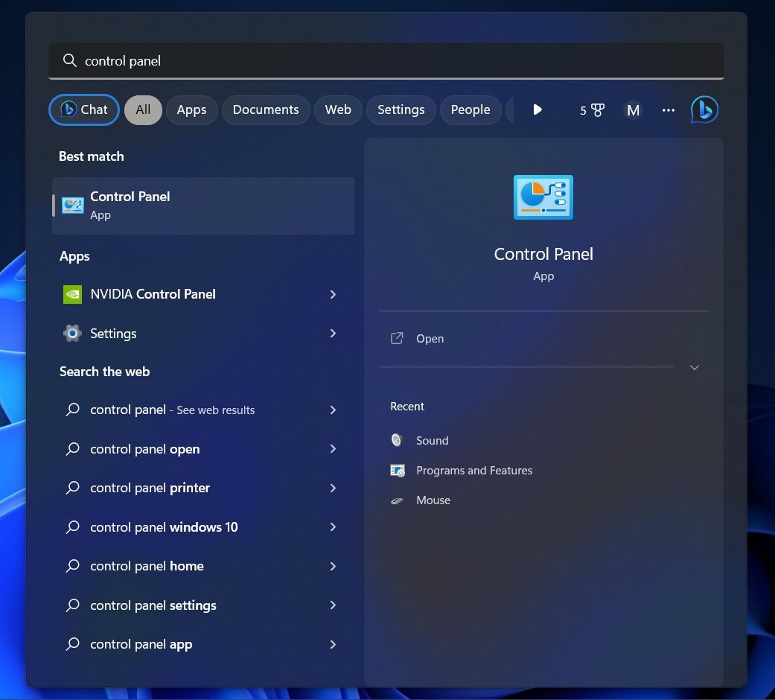The height and width of the screenshot is (700, 775).
Task: Click the Sound speaker icon under Recent
Action: 397,440
